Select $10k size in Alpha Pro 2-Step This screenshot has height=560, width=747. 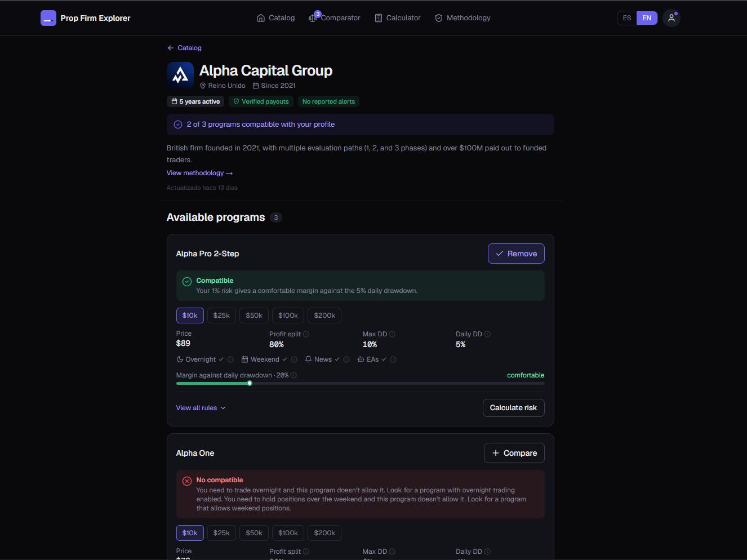(190, 315)
